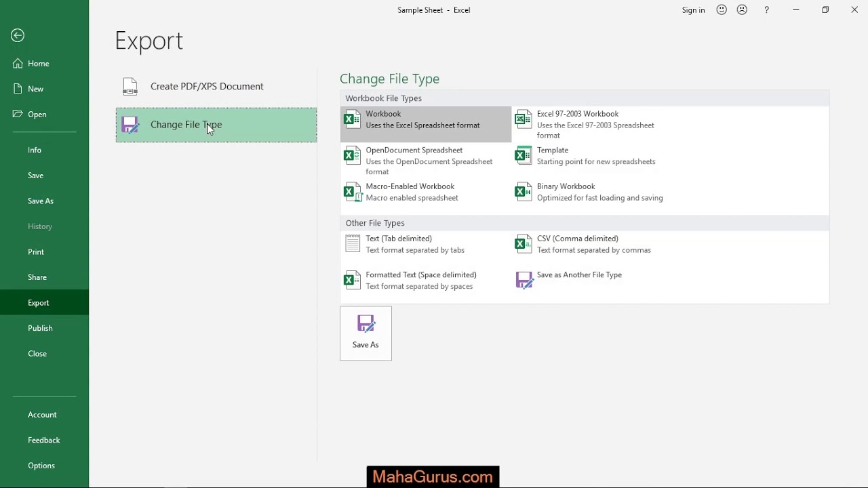Click the Save as Another File Type icon
The height and width of the screenshot is (488, 868).
(x=524, y=280)
